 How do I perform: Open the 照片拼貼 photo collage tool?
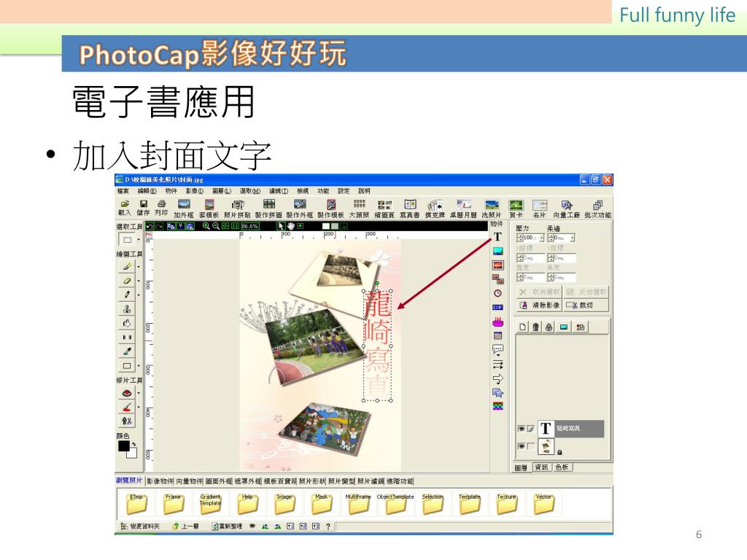point(237,209)
